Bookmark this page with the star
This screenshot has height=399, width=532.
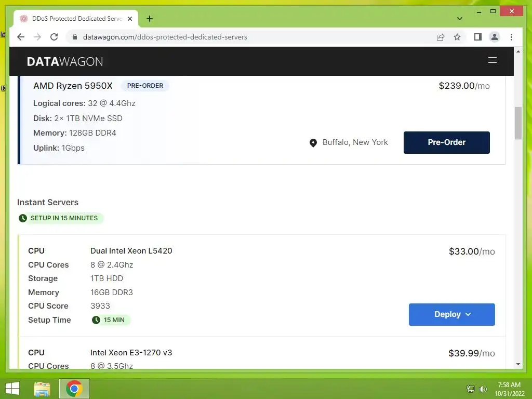[457, 37]
